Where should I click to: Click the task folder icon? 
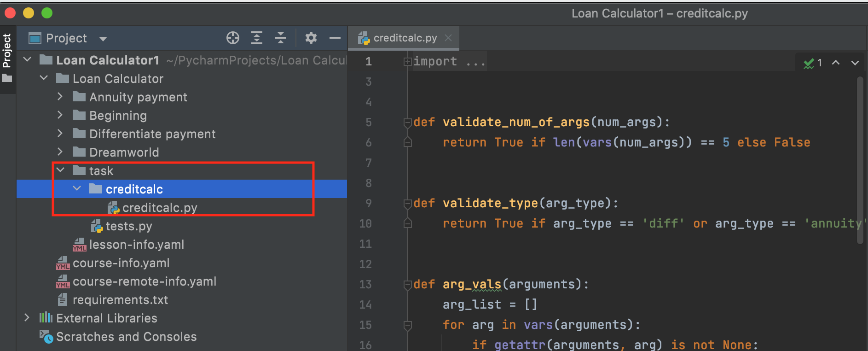tap(79, 170)
